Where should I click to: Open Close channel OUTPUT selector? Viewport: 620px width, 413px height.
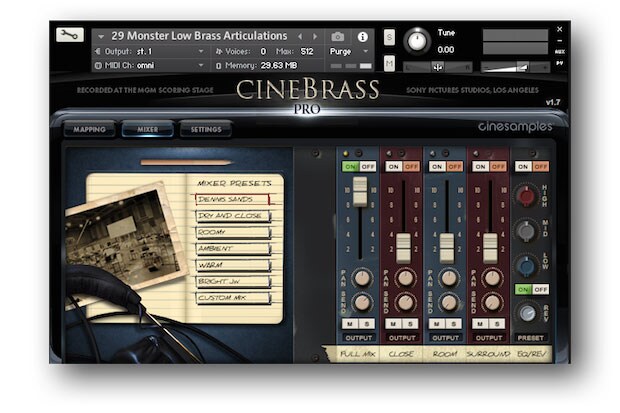point(402,338)
